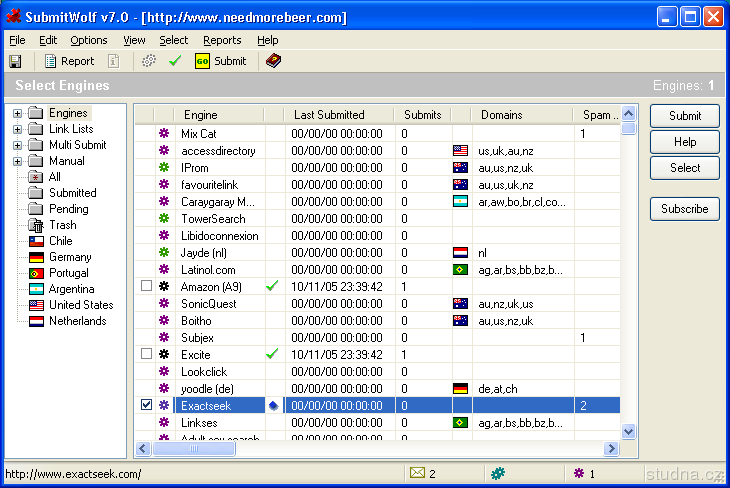Open the red help book icon
Viewport: 730px width, 488px height.
coord(273,61)
